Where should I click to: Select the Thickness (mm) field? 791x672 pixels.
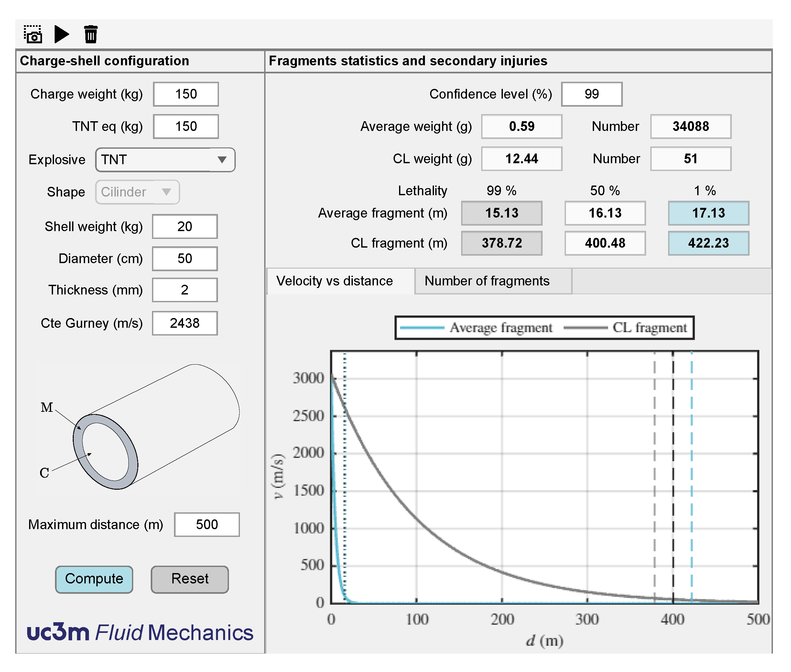[x=185, y=290]
